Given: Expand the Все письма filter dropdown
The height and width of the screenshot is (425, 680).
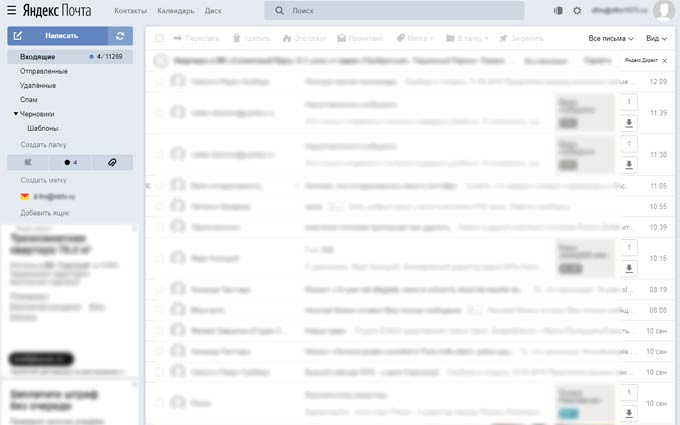Looking at the screenshot, I should [x=611, y=38].
